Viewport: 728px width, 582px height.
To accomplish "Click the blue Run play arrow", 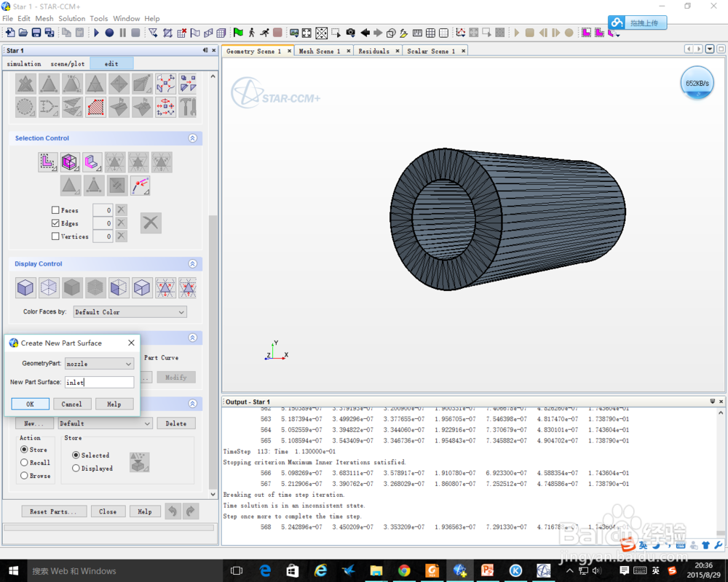I will (x=96, y=33).
